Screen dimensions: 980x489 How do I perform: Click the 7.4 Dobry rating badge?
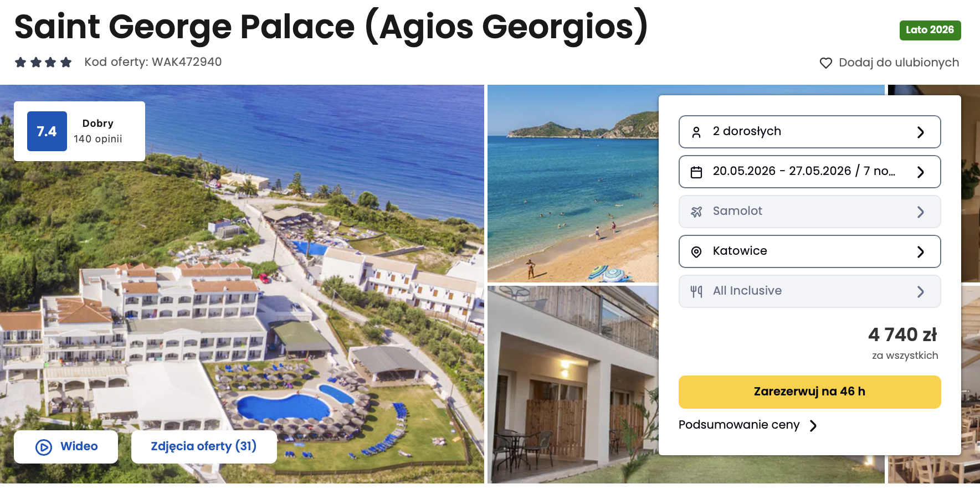click(79, 131)
